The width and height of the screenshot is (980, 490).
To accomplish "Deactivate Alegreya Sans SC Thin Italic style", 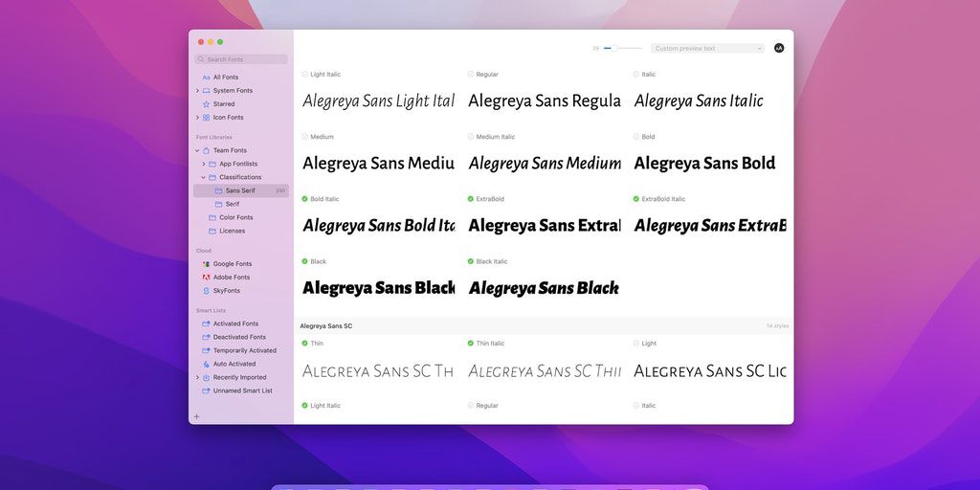I will [x=471, y=344].
